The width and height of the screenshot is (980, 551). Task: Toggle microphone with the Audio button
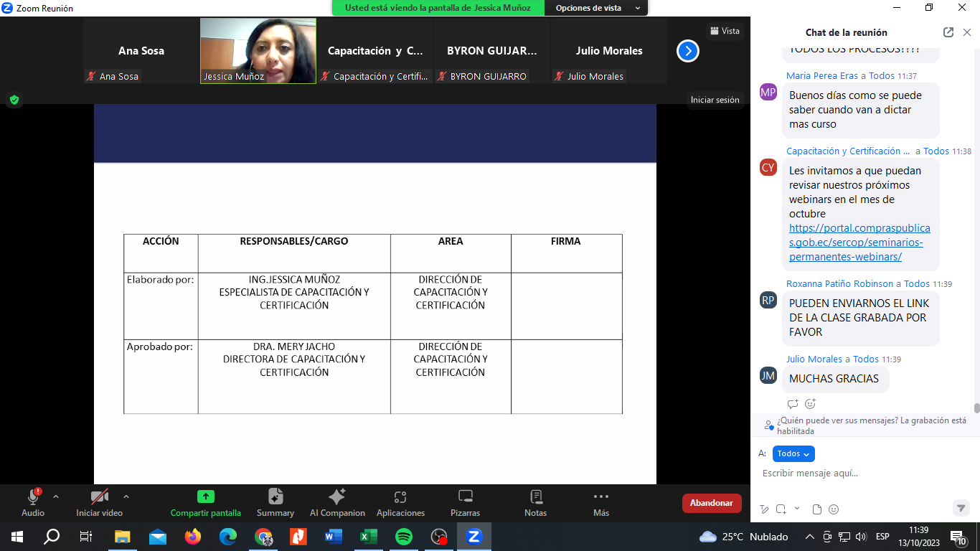[33, 502]
